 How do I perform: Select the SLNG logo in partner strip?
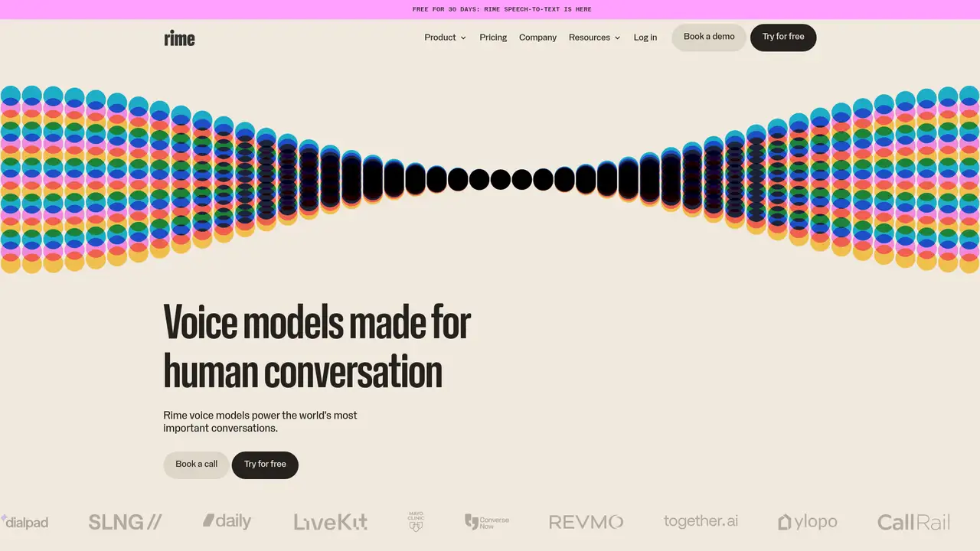(x=125, y=522)
